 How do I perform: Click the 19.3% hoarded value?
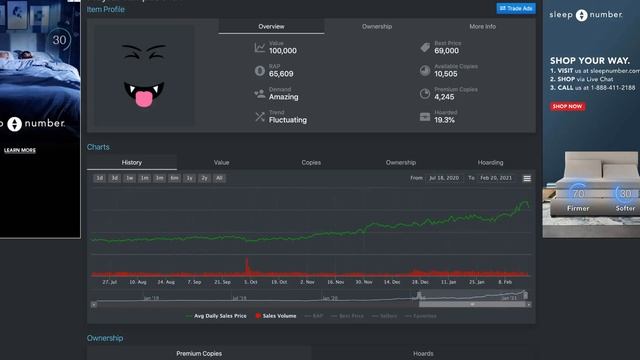tap(444, 120)
